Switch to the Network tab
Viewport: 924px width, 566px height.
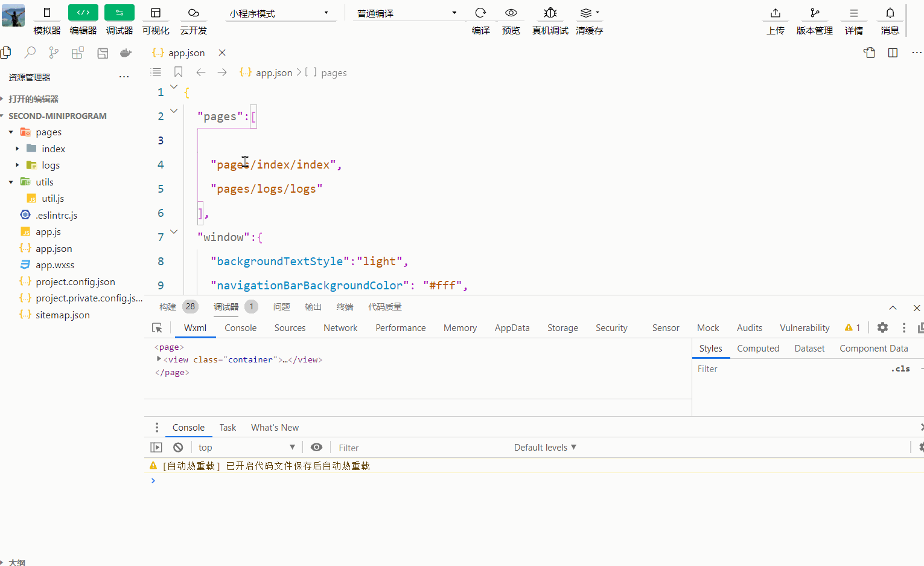(340, 328)
